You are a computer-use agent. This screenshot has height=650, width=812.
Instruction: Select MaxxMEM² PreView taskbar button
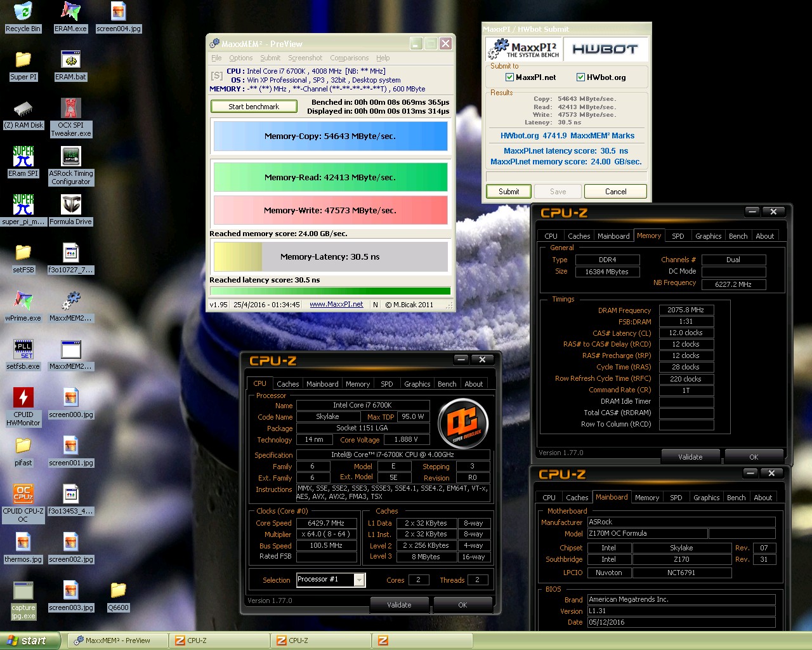[x=118, y=641]
